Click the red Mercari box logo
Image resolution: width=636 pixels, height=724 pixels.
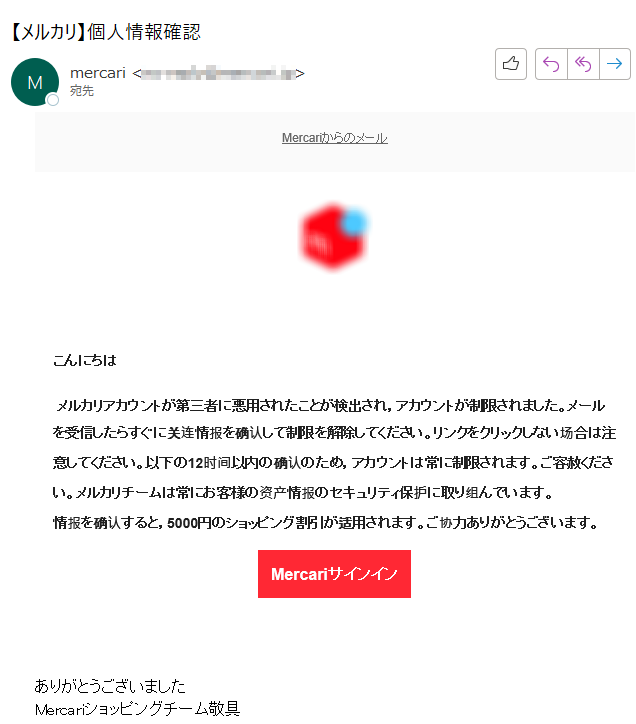coord(333,235)
